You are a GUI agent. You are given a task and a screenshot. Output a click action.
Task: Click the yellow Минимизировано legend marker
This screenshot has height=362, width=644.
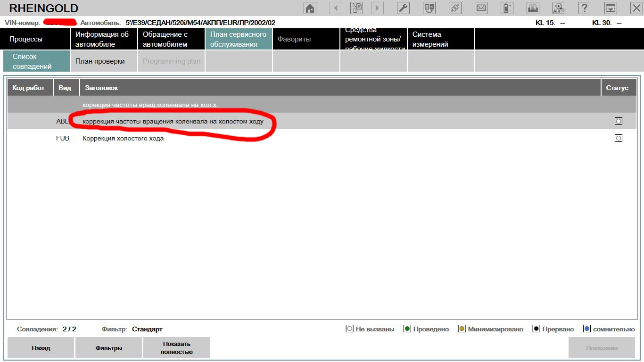pyautogui.click(x=462, y=329)
